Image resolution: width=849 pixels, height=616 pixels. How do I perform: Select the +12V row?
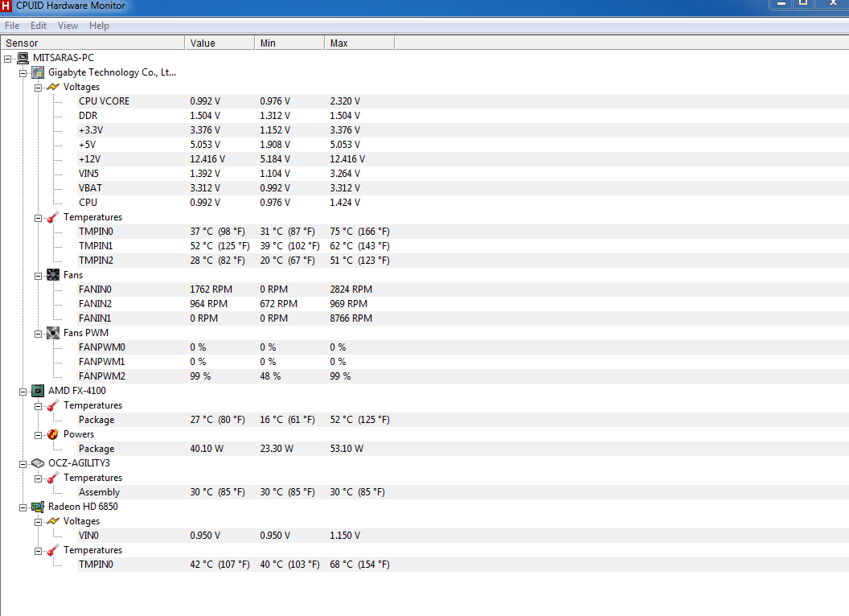tap(463, 159)
